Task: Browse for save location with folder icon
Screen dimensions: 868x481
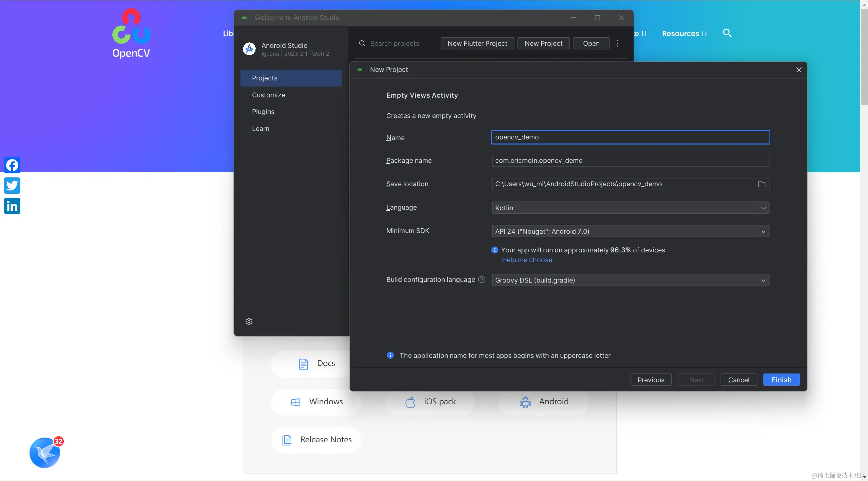Action: (x=762, y=184)
